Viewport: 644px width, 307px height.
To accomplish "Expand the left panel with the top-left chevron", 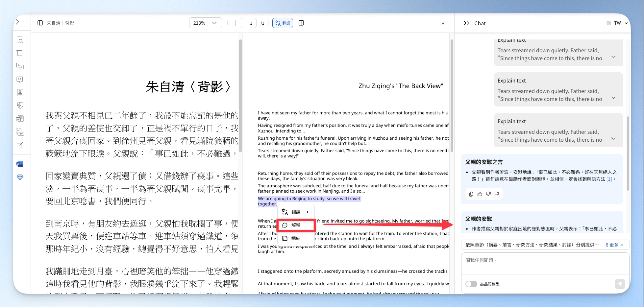I will (18, 22).
